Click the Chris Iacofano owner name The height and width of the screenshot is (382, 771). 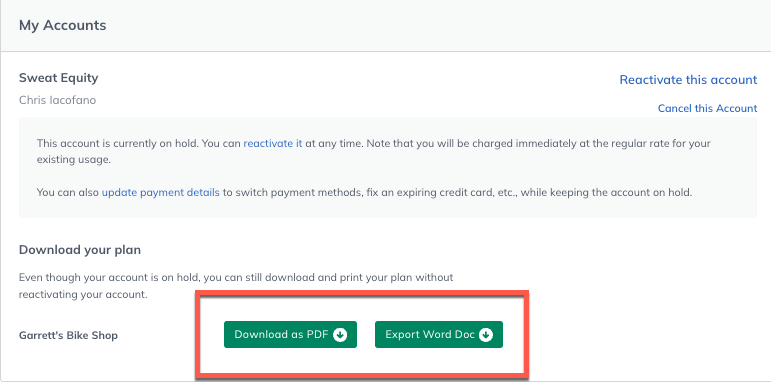click(57, 100)
